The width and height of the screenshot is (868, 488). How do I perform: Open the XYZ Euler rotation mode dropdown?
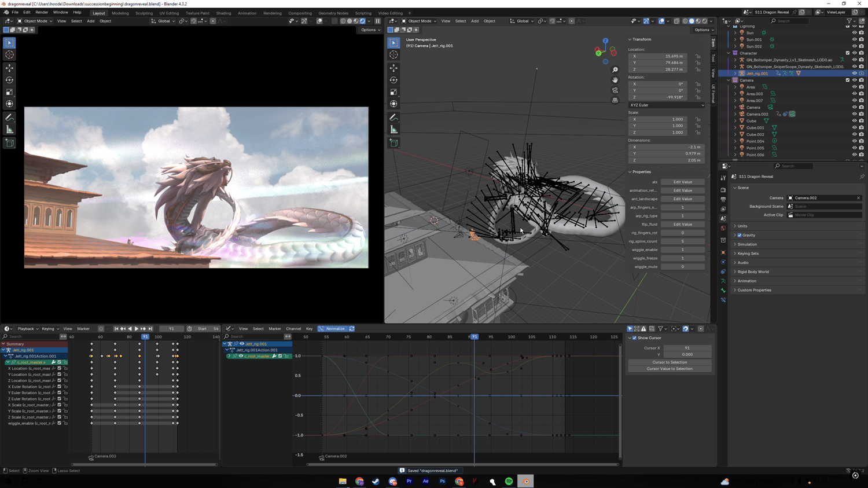(667, 105)
